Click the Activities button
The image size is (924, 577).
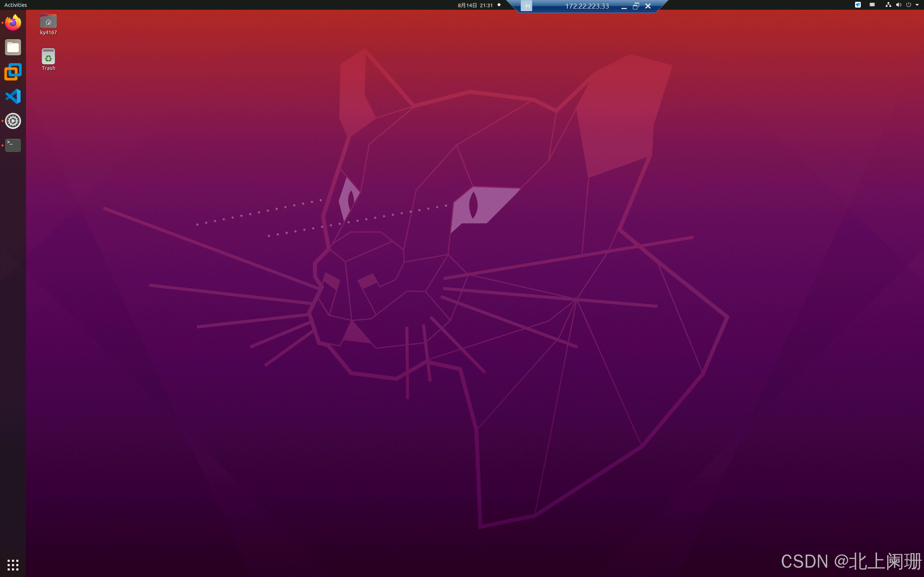[15, 5]
